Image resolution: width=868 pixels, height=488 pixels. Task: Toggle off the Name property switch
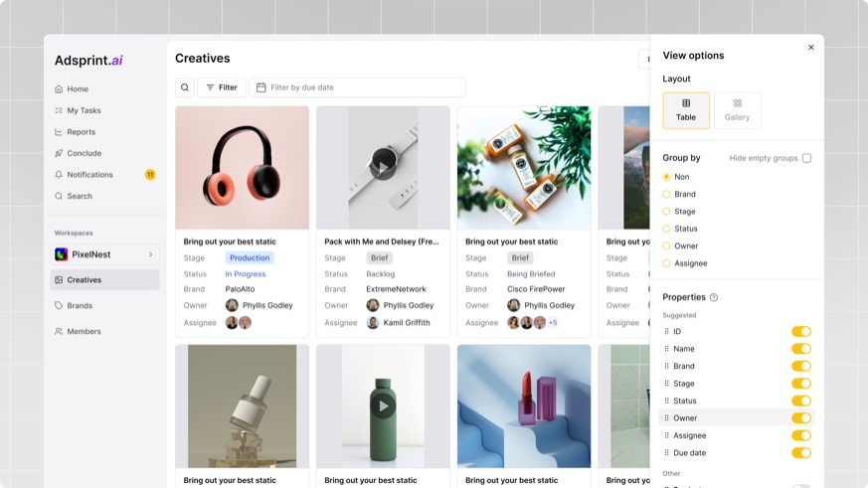(x=801, y=349)
